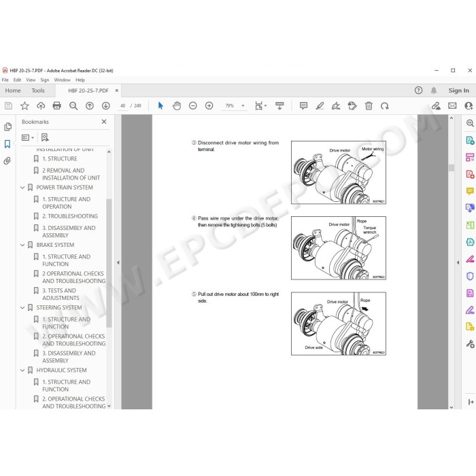Open bookmark 1. STRUCTURE under Installation

tap(60, 158)
